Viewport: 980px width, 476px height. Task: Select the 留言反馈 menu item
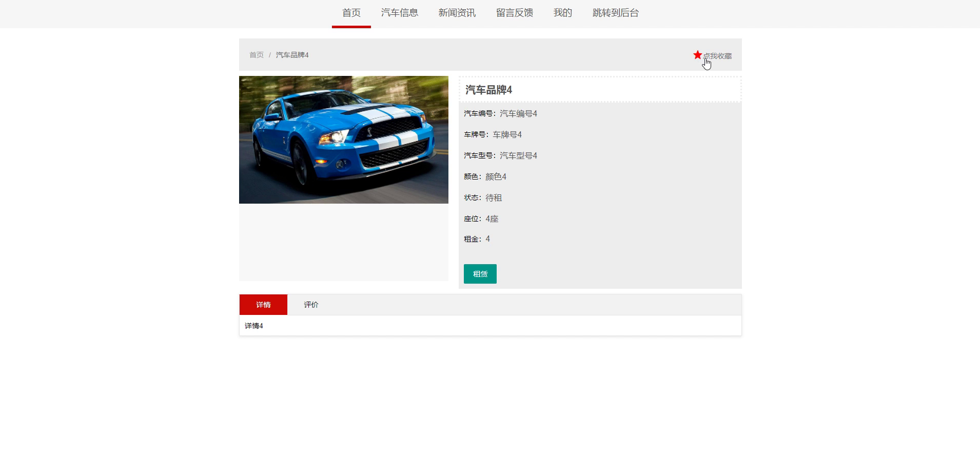tap(515, 13)
